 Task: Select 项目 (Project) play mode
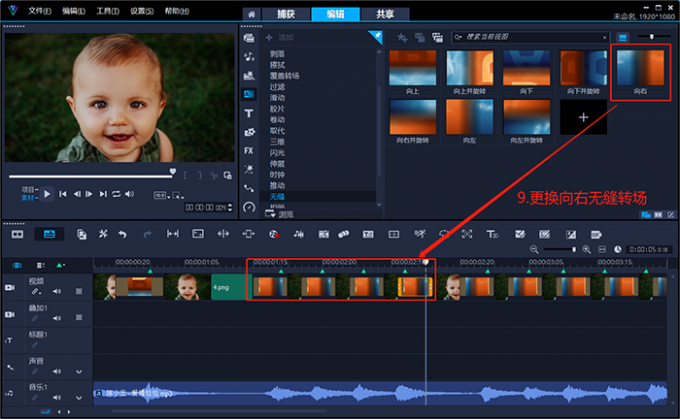(29, 190)
